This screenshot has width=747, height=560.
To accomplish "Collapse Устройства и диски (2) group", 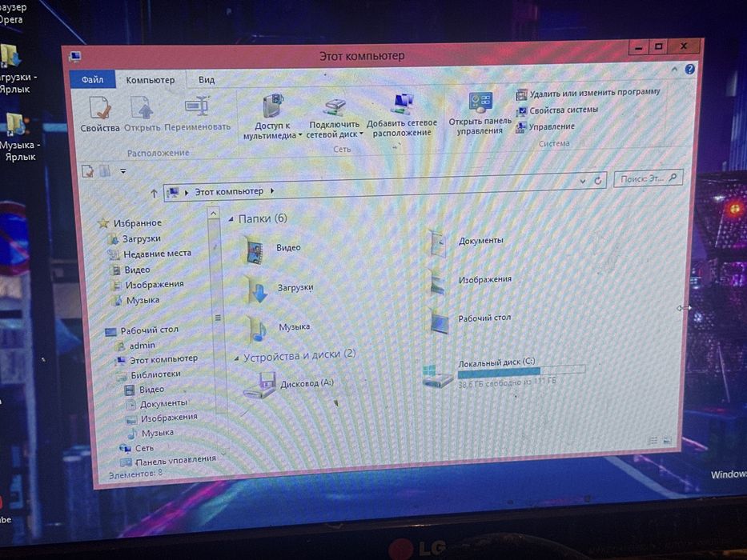I will tap(236, 358).
